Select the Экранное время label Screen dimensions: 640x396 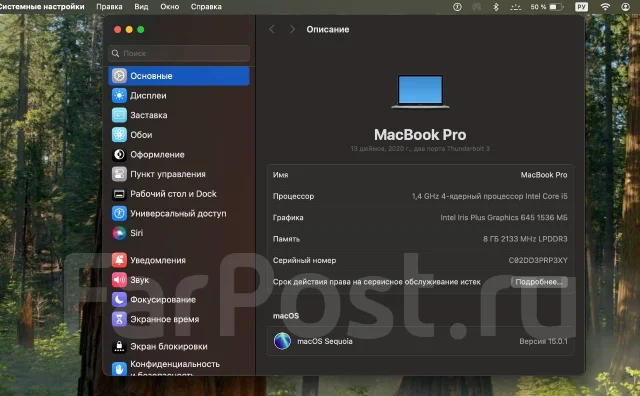pyautogui.click(x=164, y=319)
